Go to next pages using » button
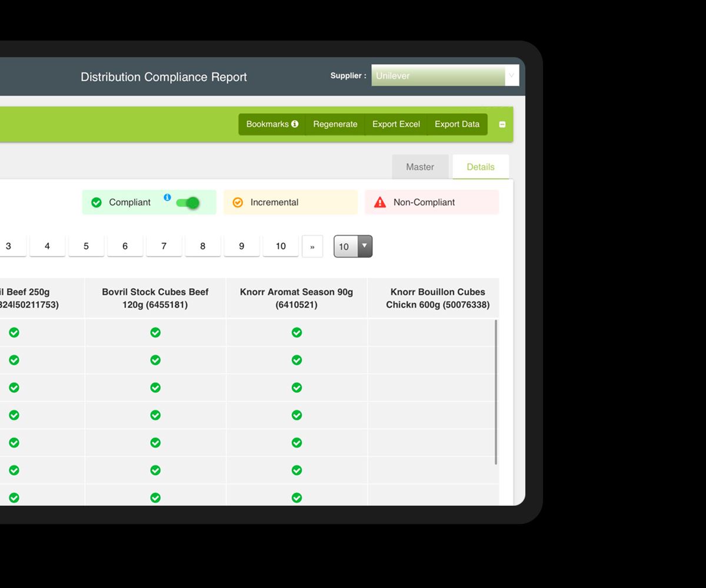706x588 pixels. [x=312, y=246]
